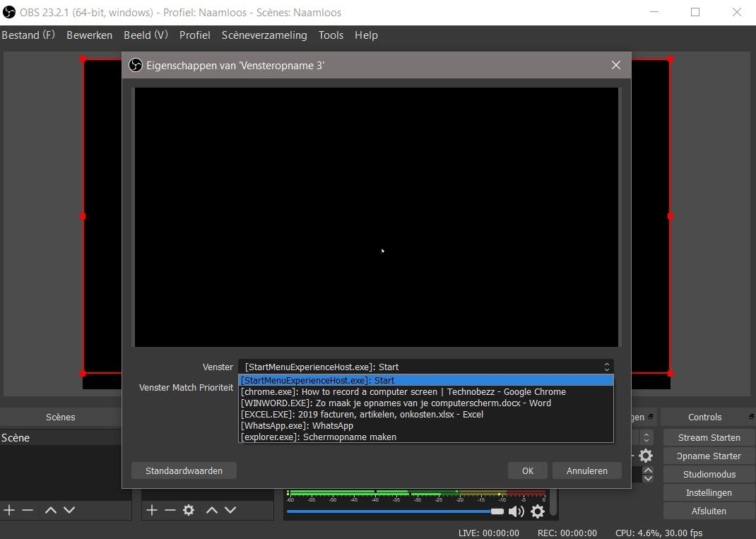The height and width of the screenshot is (539, 756).
Task: Select Scène in the scenes list
Action: click(x=16, y=438)
